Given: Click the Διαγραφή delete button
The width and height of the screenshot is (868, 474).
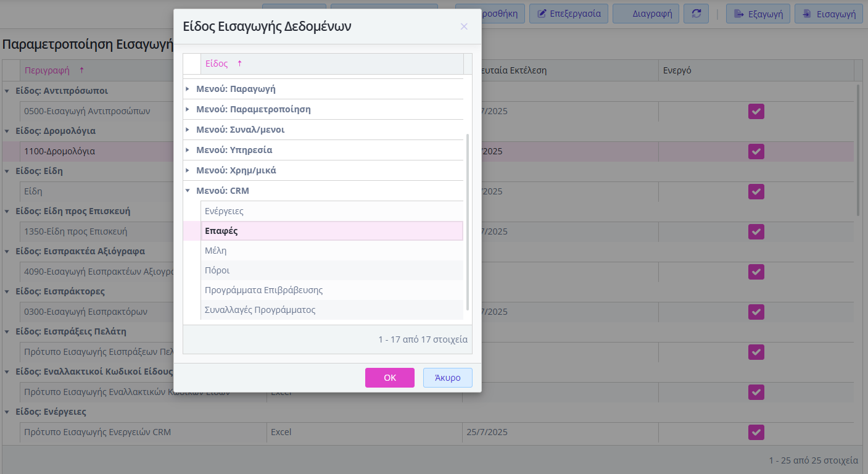Looking at the screenshot, I should [647, 14].
